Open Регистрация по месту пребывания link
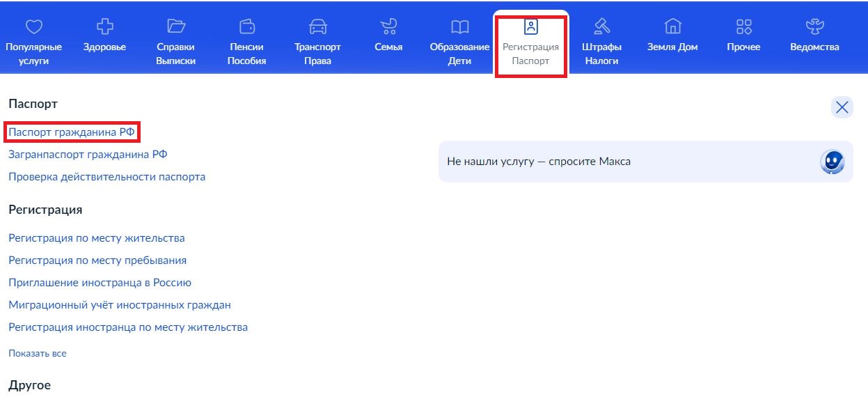Viewport: 868px width, 397px height. tap(97, 260)
